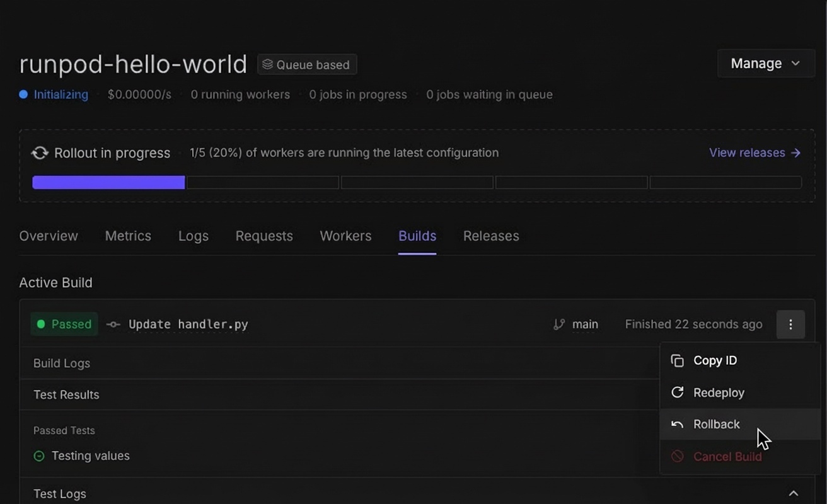Click the main branch label
This screenshot has width=827, height=504.
(585, 324)
